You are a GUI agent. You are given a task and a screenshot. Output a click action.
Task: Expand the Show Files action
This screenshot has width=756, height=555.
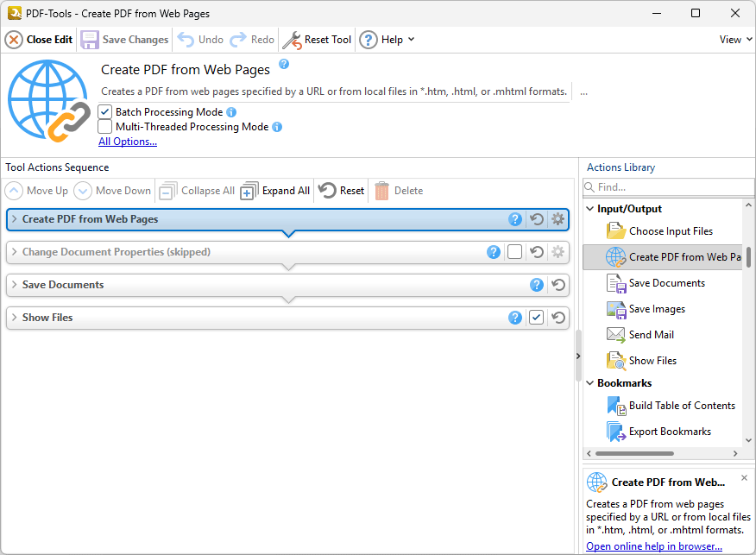(x=14, y=318)
